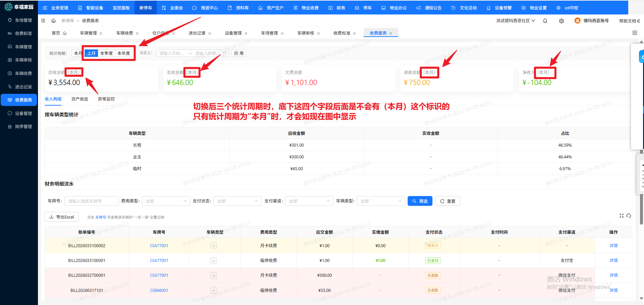Viewport: 644px width, 305px height.
Task: Click the fullscreen icon above the table
Action: coord(622,216)
